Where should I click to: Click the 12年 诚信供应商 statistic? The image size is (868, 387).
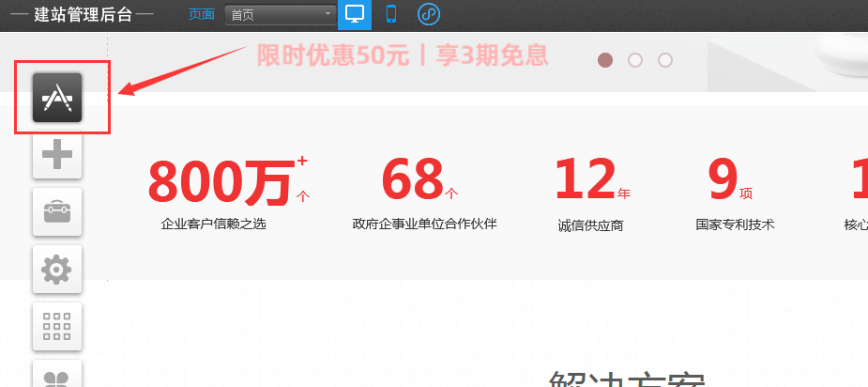[590, 183]
